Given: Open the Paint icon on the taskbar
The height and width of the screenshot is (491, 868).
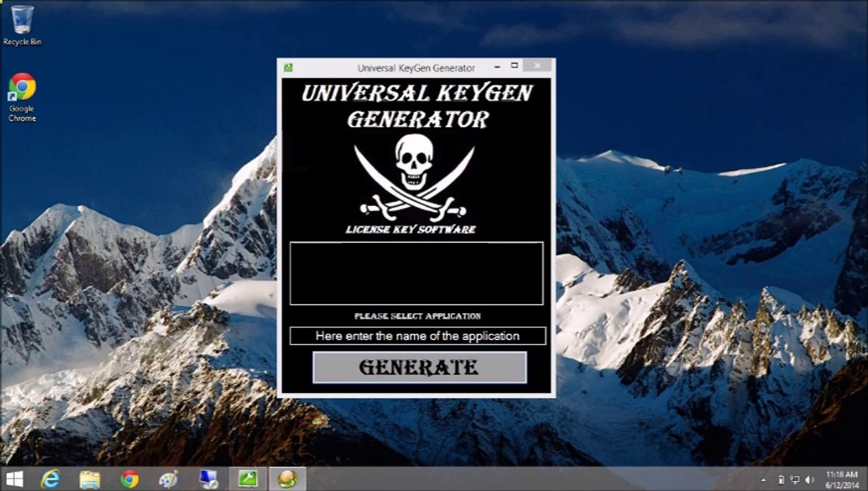Looking at the screenshot, I should [x=169, y=479].
